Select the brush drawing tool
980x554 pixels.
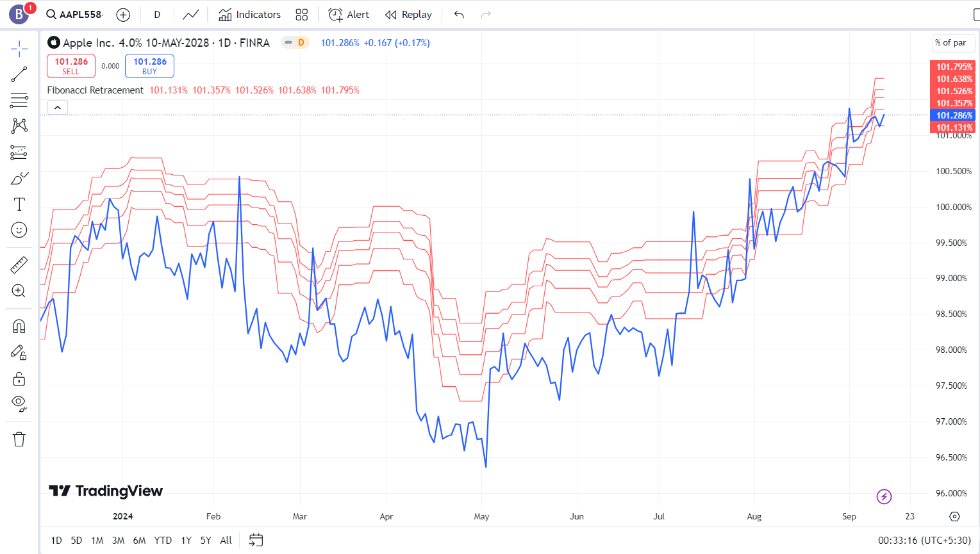tap(19, 179)
